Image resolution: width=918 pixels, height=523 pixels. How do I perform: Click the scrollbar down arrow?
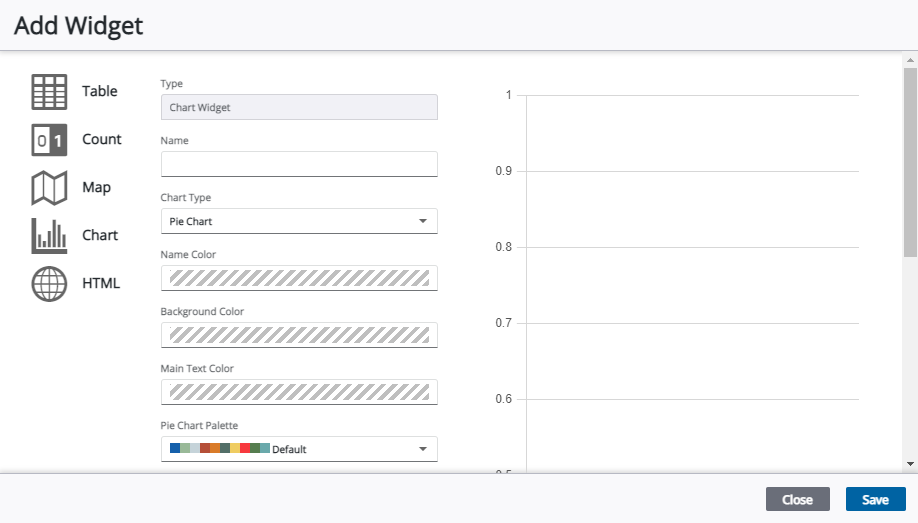click(x=909, y=464)
